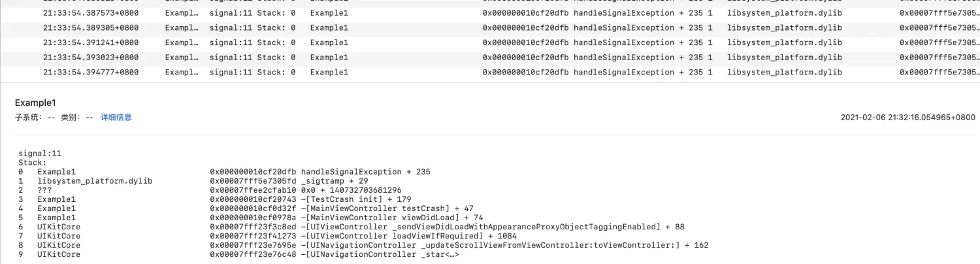Viewport: 980px width, 264px height.
Task: Select the log row timestamped 21:33:54.393023
Action: pos(91,58)
